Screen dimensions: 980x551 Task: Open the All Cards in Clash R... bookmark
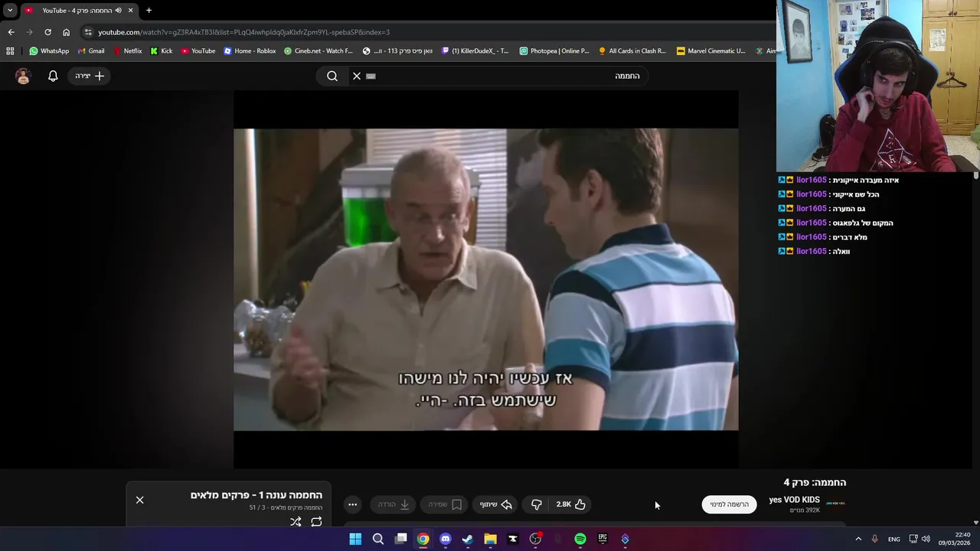click(632, 51)
